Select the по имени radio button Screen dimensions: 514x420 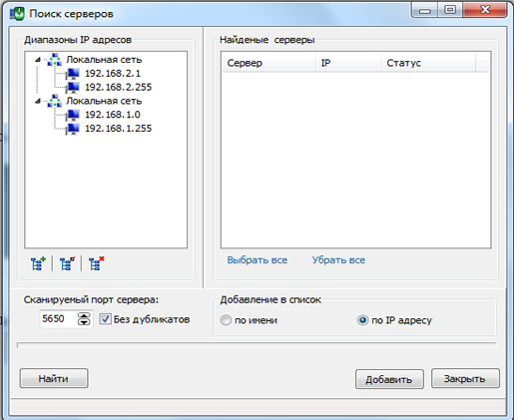226,320
